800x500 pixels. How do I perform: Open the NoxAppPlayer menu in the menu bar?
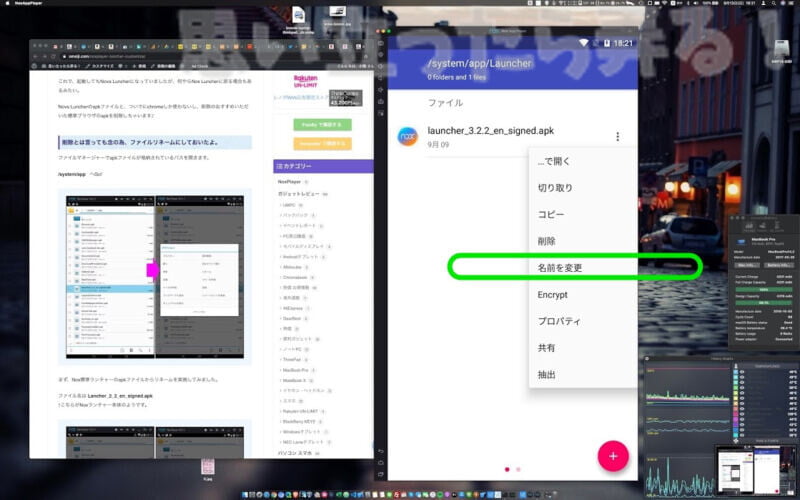[29, 3]
